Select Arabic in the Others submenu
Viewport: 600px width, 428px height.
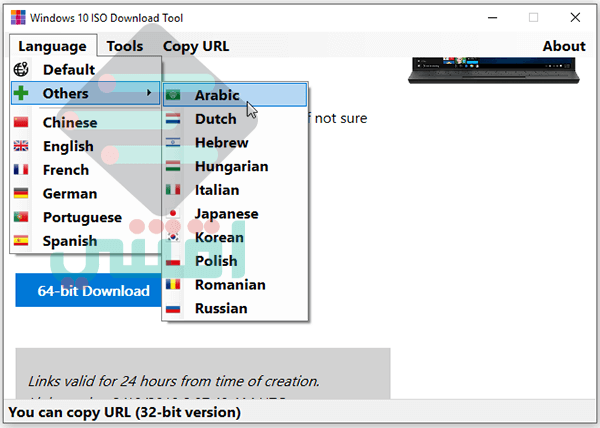pyautogui.click(x=235, y=95)
